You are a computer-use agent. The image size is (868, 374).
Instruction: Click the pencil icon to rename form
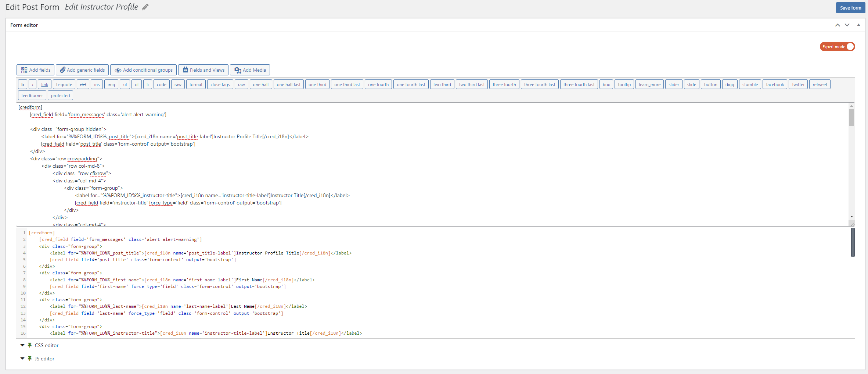[145, 7]
